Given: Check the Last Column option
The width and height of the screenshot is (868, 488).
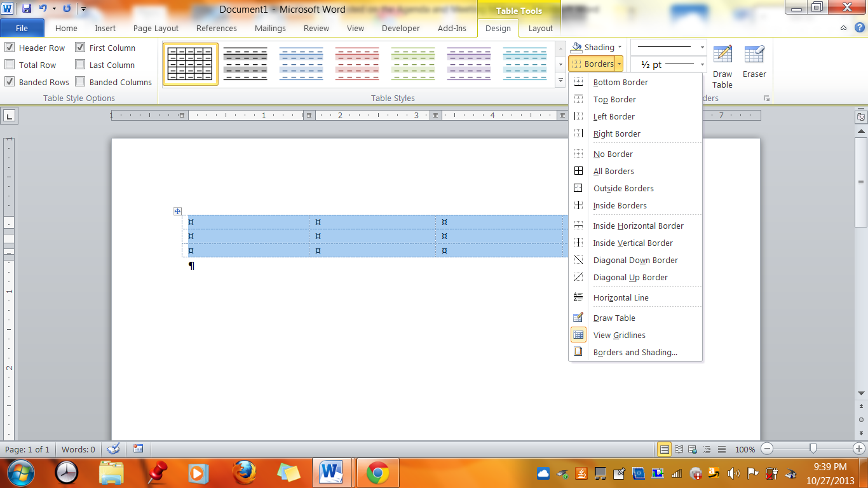Looking at the screenshot, I should (x=80, y=64).
